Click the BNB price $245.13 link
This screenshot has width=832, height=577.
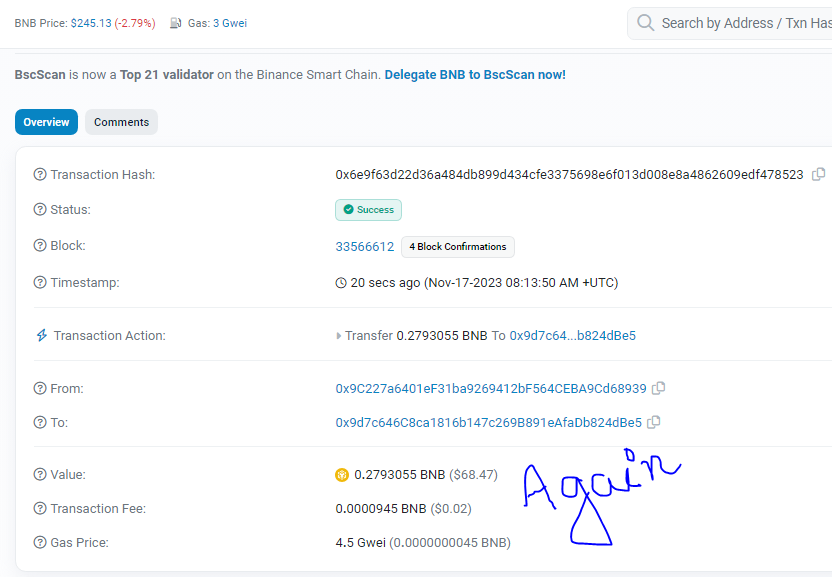coord(91,23)
